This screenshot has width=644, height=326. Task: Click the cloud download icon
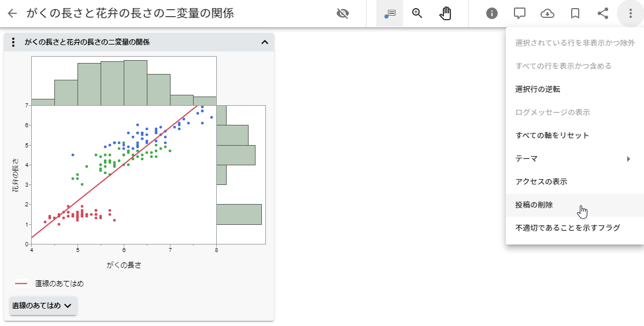(x=547, y=13)
